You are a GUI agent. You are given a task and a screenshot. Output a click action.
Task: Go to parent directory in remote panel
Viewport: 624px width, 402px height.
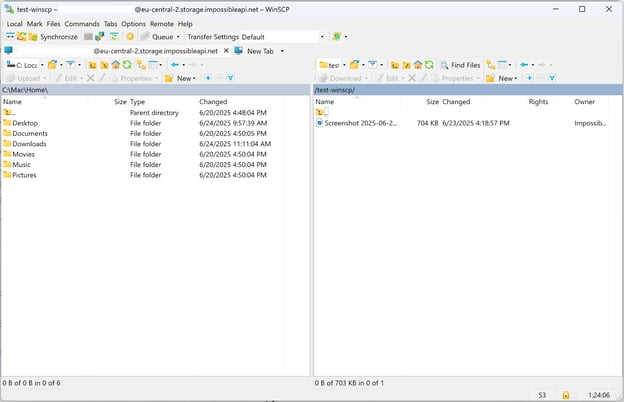[394, 65]
